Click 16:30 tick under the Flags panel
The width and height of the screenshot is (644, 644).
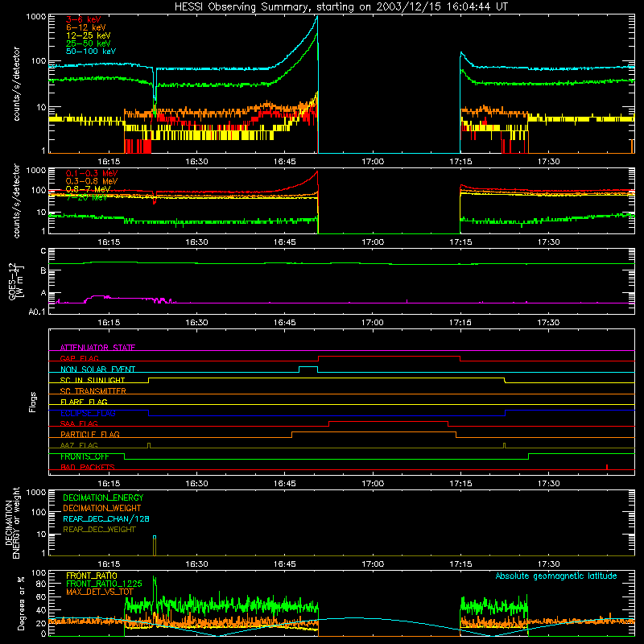(x=196, y=484)
